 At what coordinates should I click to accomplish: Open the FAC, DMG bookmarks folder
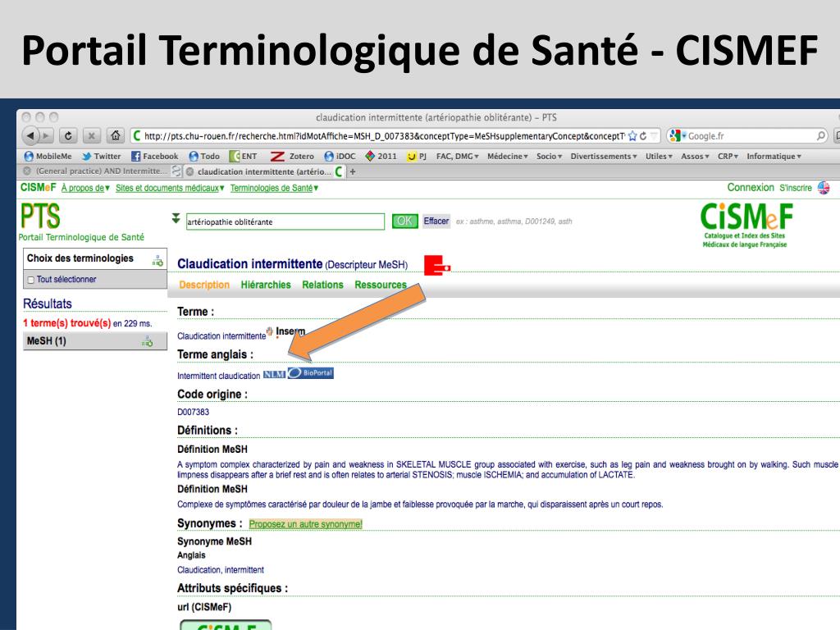coord(458,156)
